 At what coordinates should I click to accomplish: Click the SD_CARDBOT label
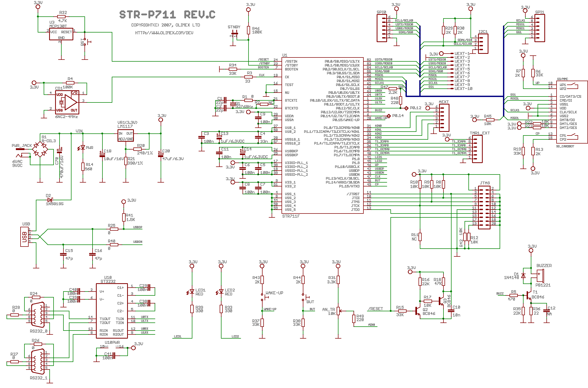click(565, 146)
